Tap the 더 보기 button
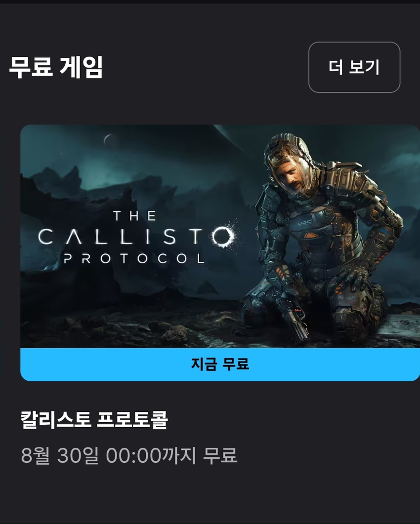 click(x=354, y=67)
